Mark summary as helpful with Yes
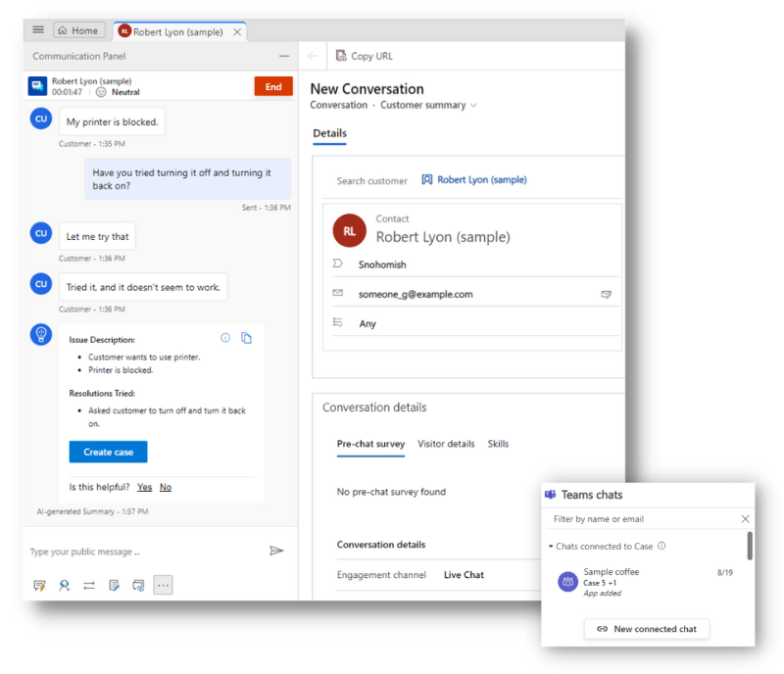784x674 pixels. click(x=144, y=487)
